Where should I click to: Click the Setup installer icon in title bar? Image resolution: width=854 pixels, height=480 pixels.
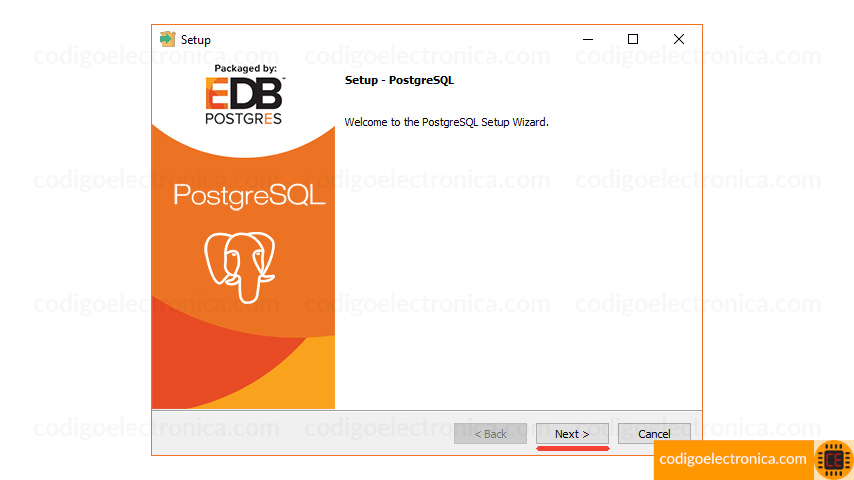click(167, 39)
